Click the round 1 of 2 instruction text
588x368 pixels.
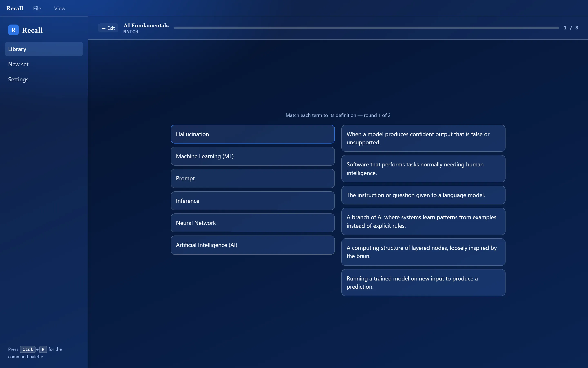338,115
